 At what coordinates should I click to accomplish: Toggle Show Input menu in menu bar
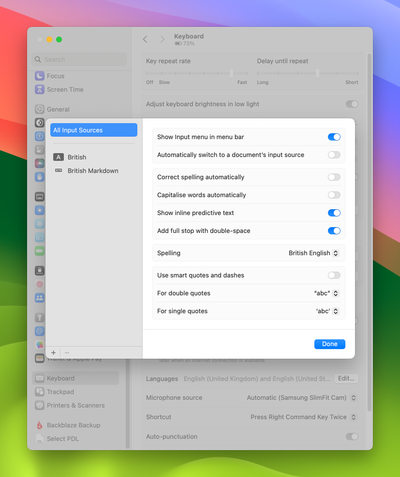[334, 137]
